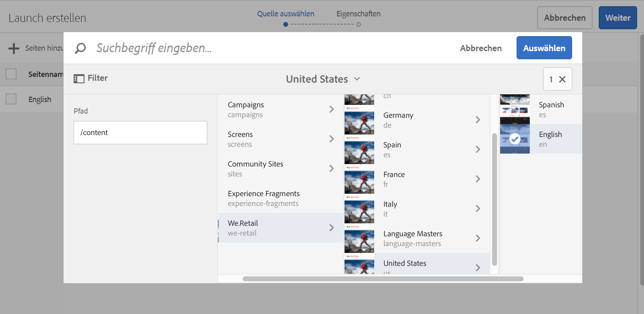This screenshot has height=314, width=644.
Task: Expand the Screens folder chevron
Action: pyautogui.click(x=332, y=139)
